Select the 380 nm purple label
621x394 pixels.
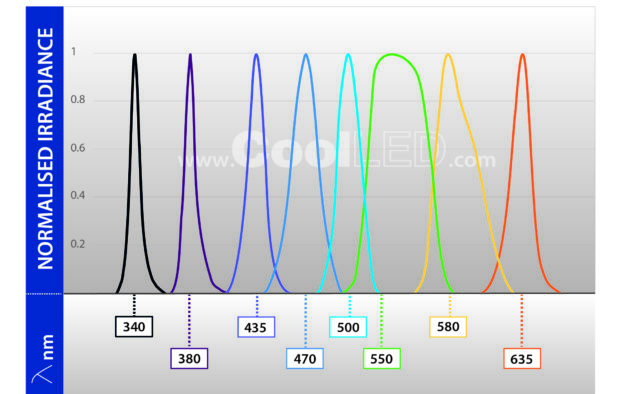(x=189, y=358)
